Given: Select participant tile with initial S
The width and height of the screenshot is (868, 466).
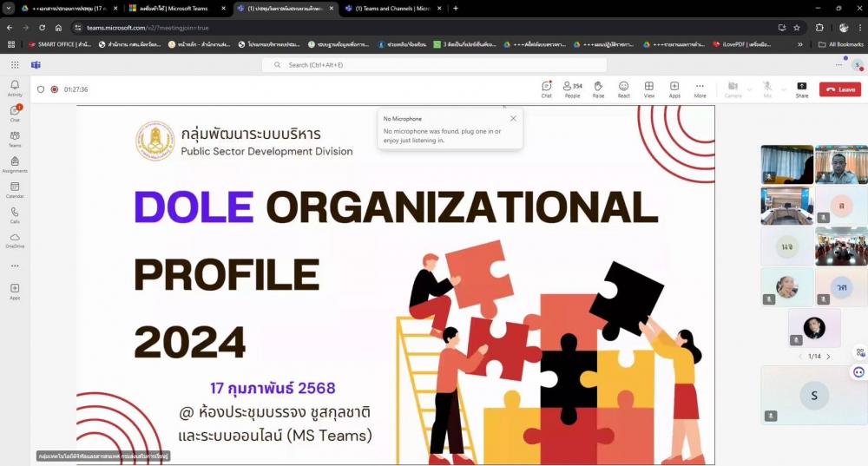Looking at the screenshot, I should coord(814,395).
